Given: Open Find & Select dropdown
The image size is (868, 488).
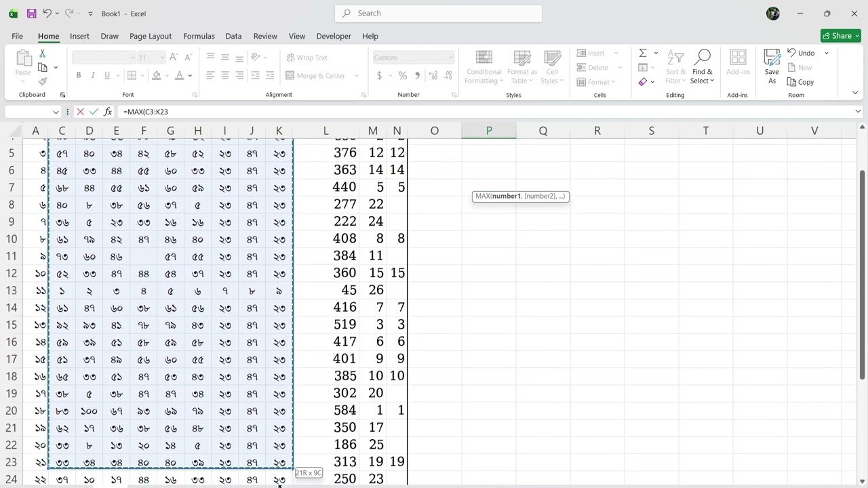Looking at the screenshot, I should (x=703, y=66).
